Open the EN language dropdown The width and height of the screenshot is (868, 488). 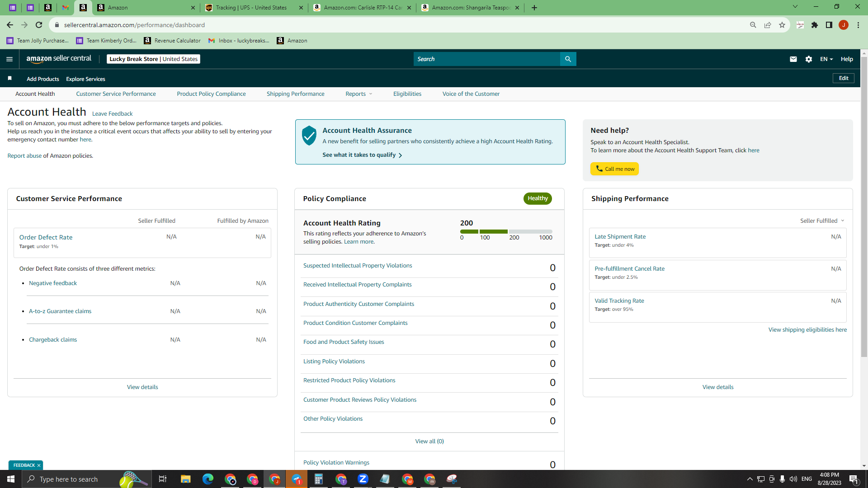click(x=826, y=59)
